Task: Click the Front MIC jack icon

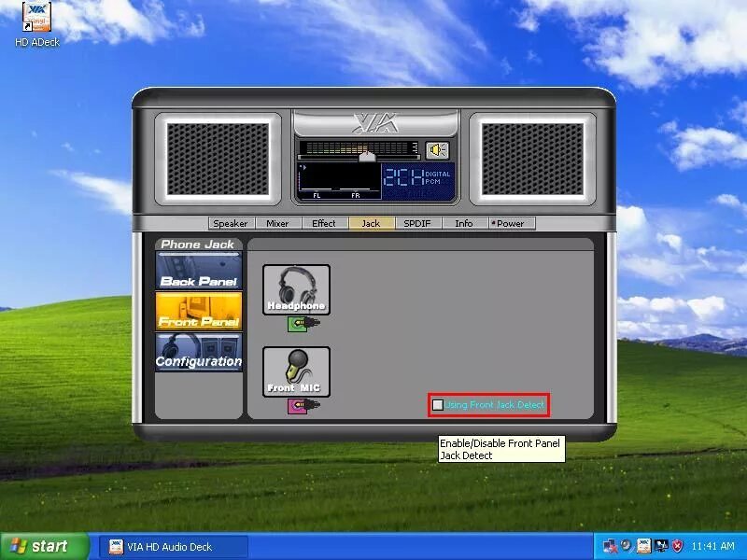Action: click(296, 371)
